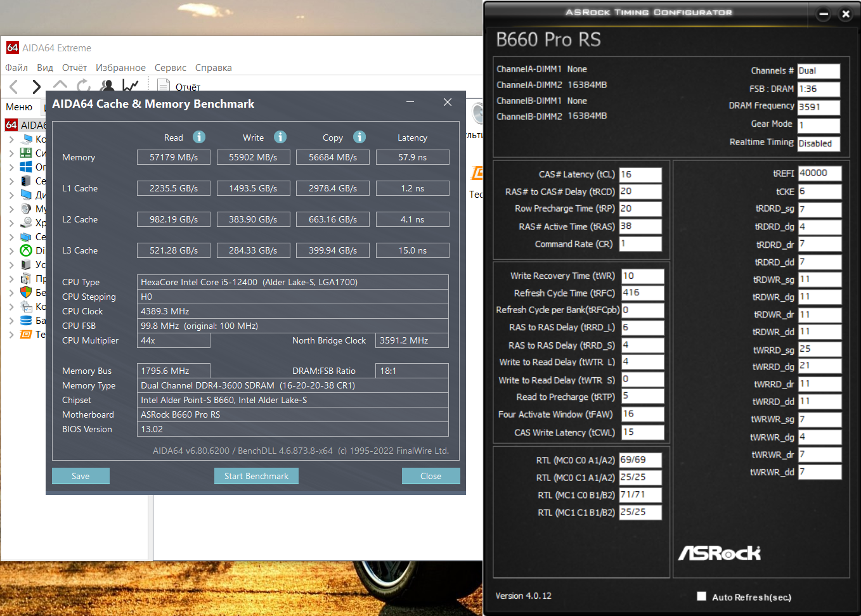Image resolution: width=861 pixels, height=616 pixels.
Task: Expand the tree node with monitor icon
Action: tap(11, 195)
